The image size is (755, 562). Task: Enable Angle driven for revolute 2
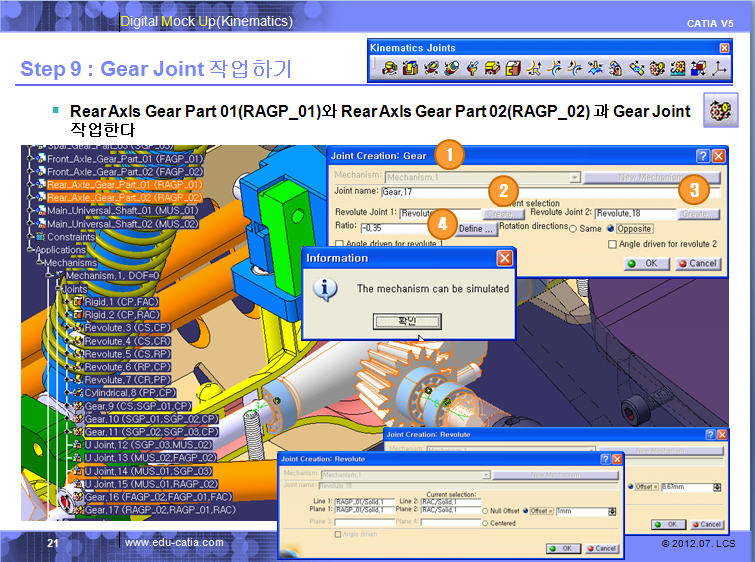tap(612, 244)
